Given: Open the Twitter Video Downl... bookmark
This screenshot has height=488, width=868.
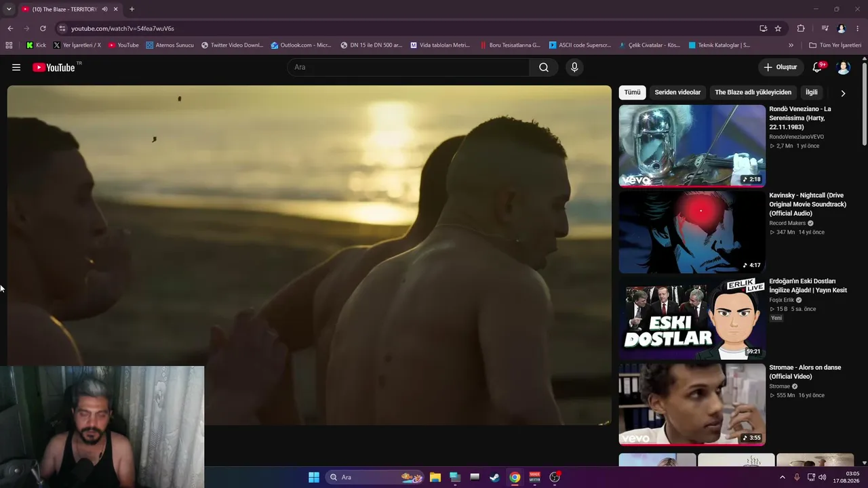Looking at the screenshot, I should (x=232, y=45).
